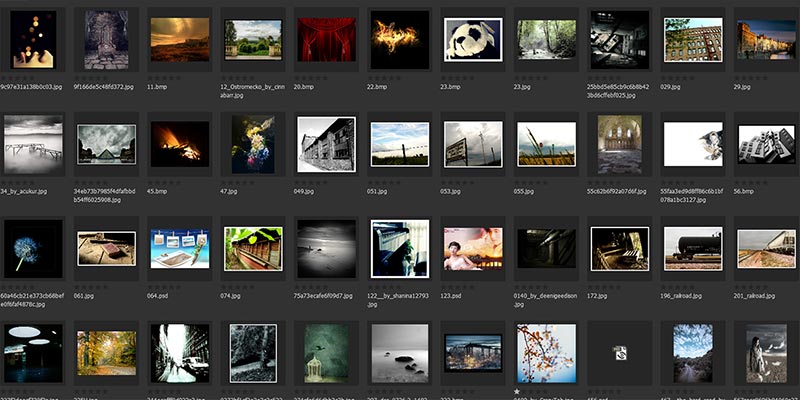Select the city building at dusk thumbnail

473,353
